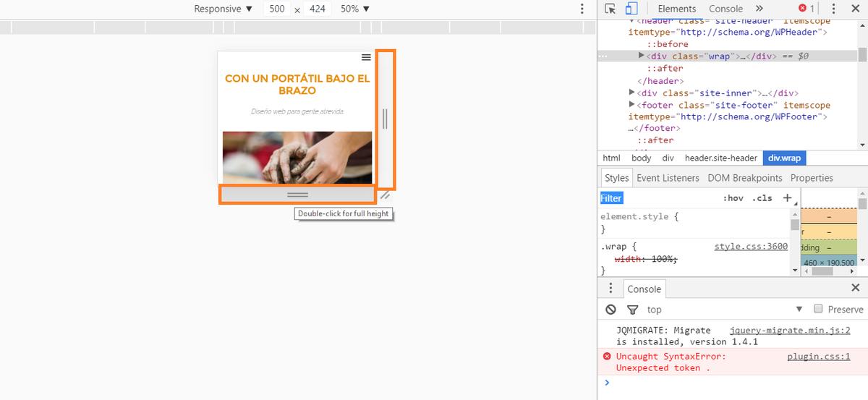Expand the div class site-inner node
Viewport: 868px width, 400px height.
pos(632,93)
